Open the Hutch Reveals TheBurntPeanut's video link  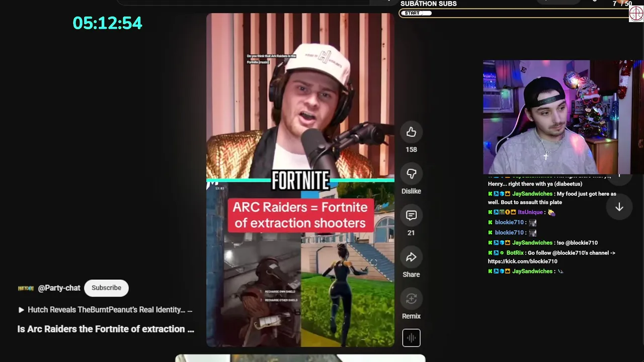pos(110,310)
